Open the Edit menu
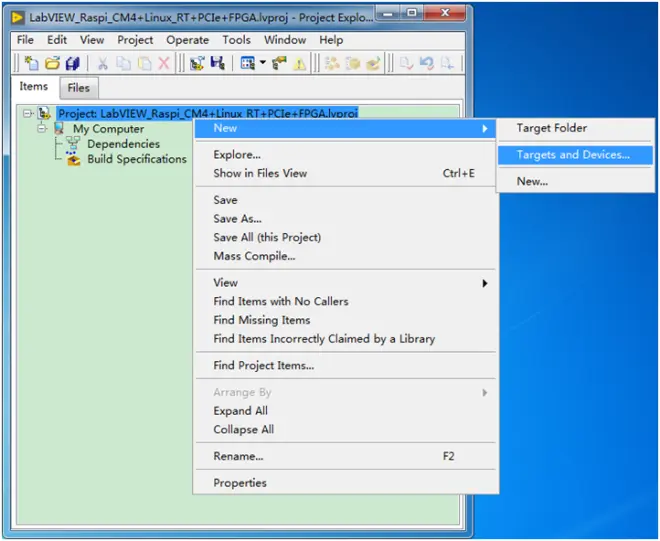This screenshot has width=660, height=541. click(x=57, y=40)
